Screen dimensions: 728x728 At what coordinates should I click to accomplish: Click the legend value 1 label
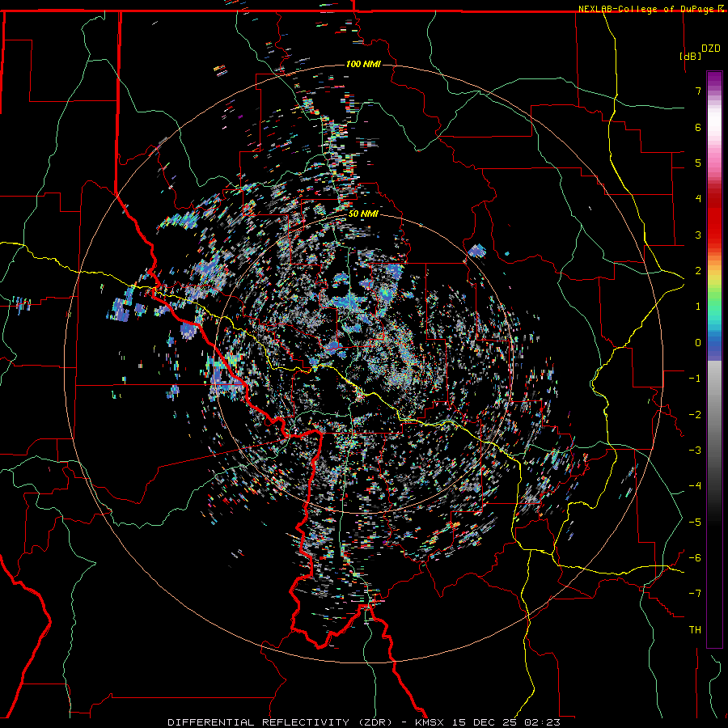698,307
